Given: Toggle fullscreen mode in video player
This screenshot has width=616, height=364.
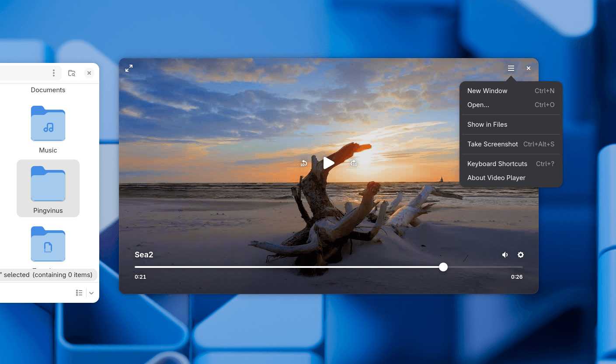Looking at the screenshot, I should pyautogui.click(x=129, y=68).
